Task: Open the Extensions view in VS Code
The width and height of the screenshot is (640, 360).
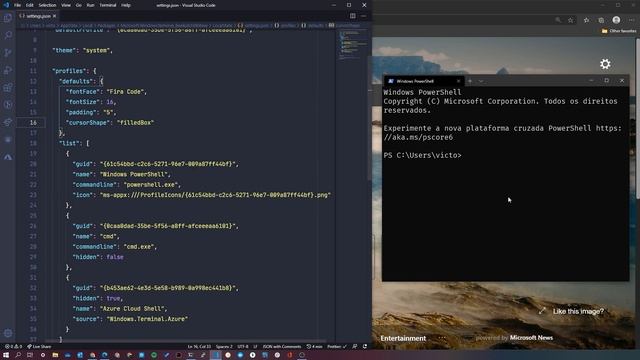Action: click(8, 87)
